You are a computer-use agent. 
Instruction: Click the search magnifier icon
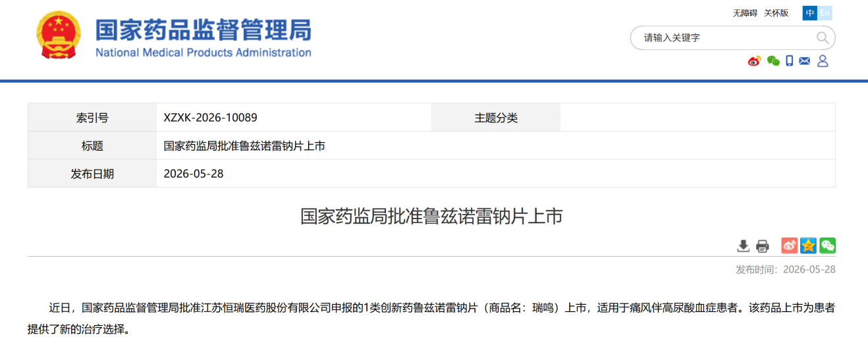click(x=823, y=38)
